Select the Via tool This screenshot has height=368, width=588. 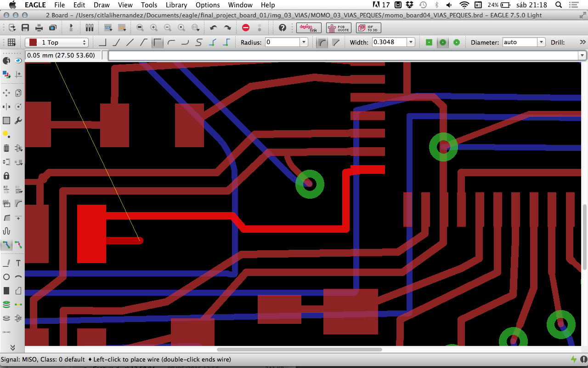tap(6, 305)
